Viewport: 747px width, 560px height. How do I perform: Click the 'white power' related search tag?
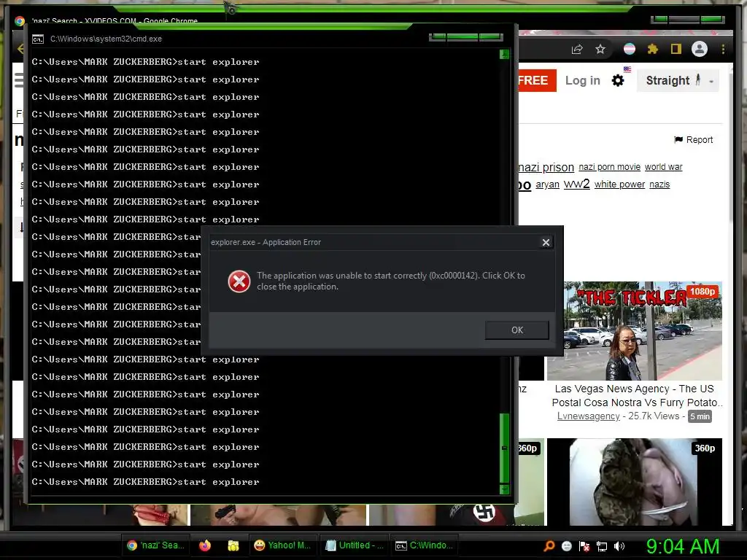tap(620, 184)
